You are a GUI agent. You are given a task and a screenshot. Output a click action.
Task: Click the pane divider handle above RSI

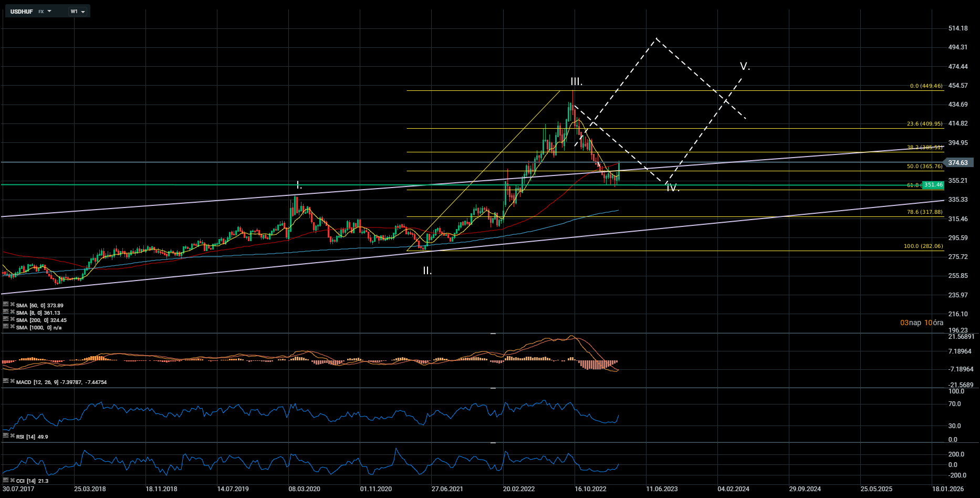tap(493, 388)
